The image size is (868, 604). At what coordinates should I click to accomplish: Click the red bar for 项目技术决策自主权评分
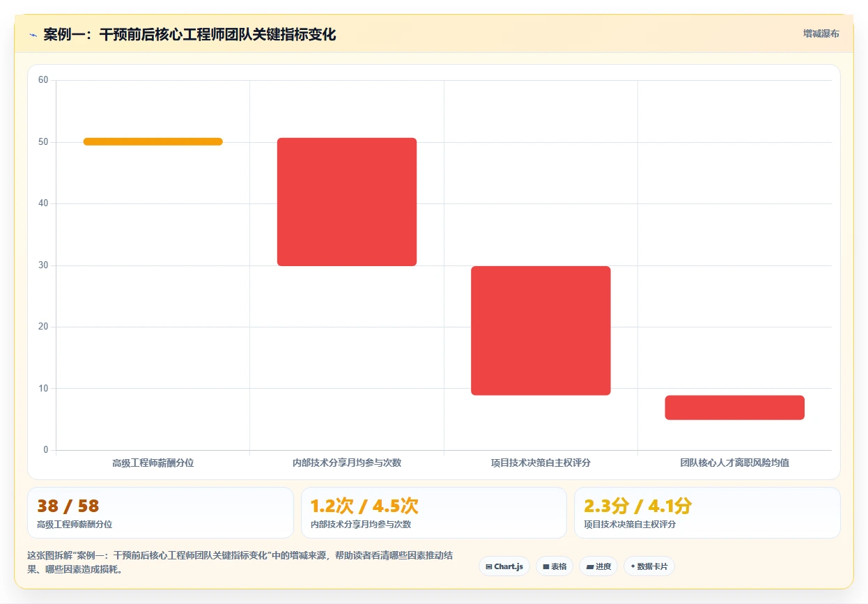[x=541, y=331]
